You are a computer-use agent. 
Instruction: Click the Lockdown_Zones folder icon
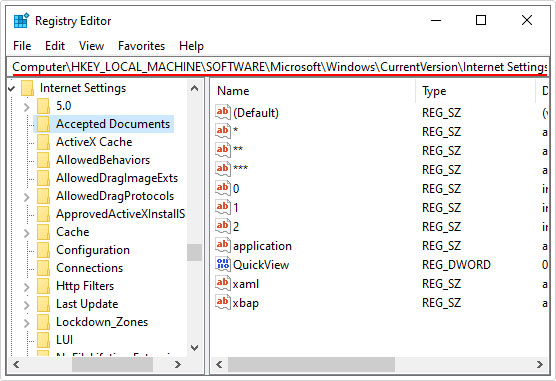tap(43, 322)
